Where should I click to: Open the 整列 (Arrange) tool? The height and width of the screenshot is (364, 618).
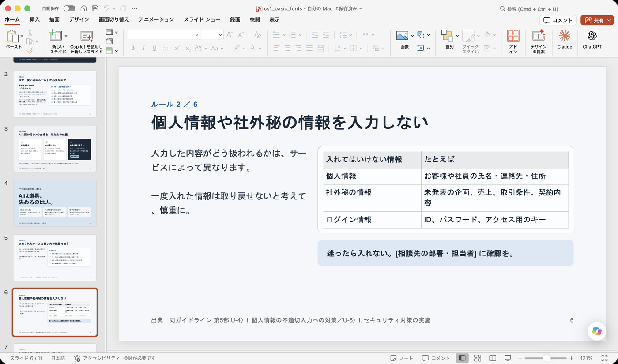click(x=447, y=36)
